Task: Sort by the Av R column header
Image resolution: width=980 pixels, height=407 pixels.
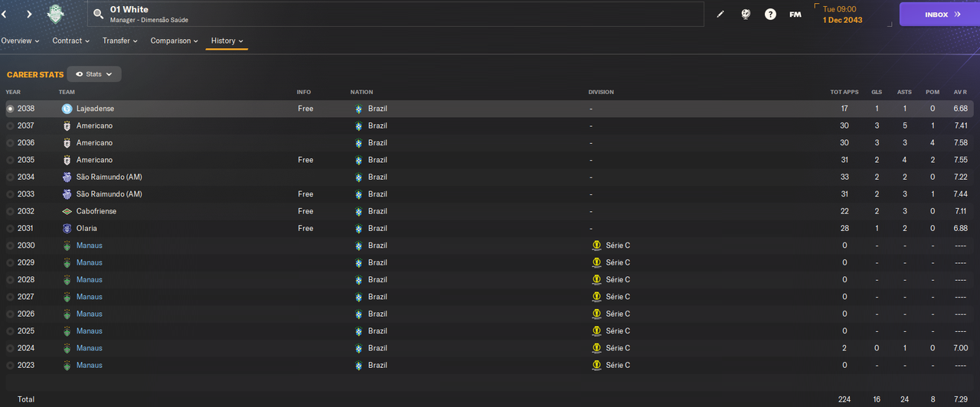Action: (x=961, y=93)
